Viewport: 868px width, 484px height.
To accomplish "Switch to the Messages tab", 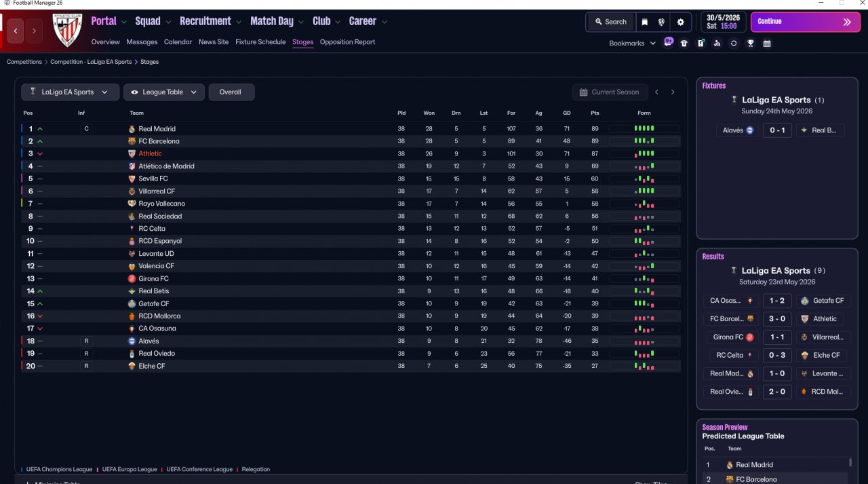I will (142, 42).
